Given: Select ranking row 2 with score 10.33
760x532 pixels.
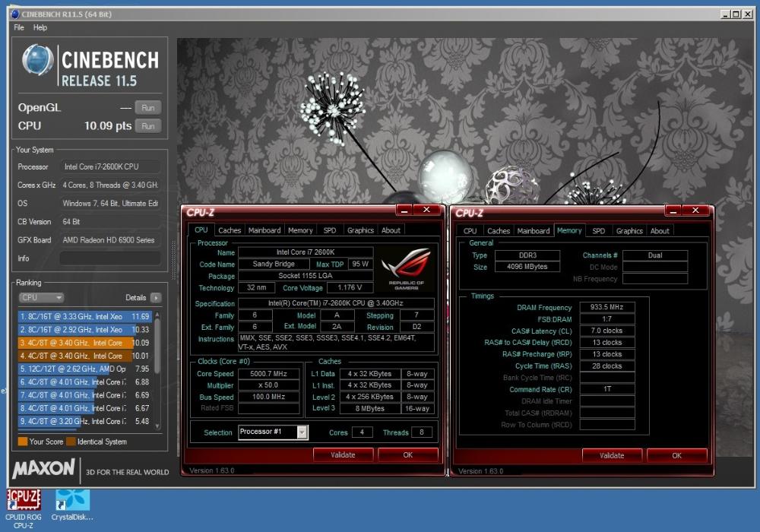Looking at the screenshot, I should point(85,330).
